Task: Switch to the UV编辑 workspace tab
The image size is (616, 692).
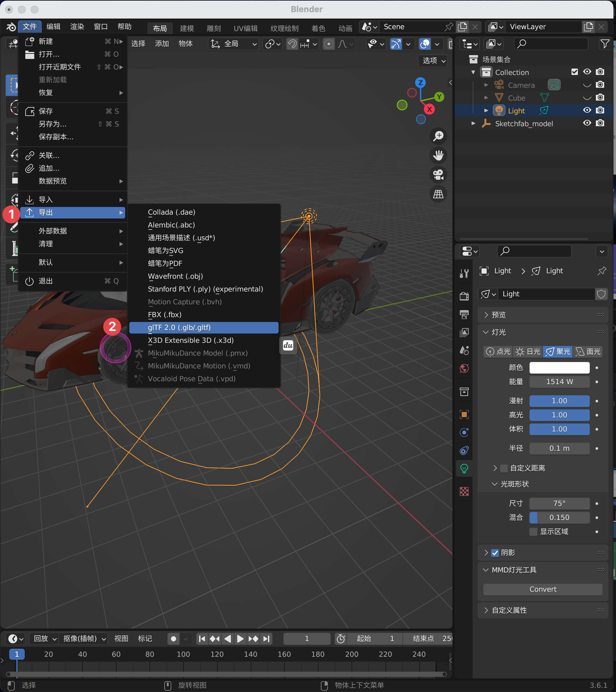Action: tap(245, 28)
